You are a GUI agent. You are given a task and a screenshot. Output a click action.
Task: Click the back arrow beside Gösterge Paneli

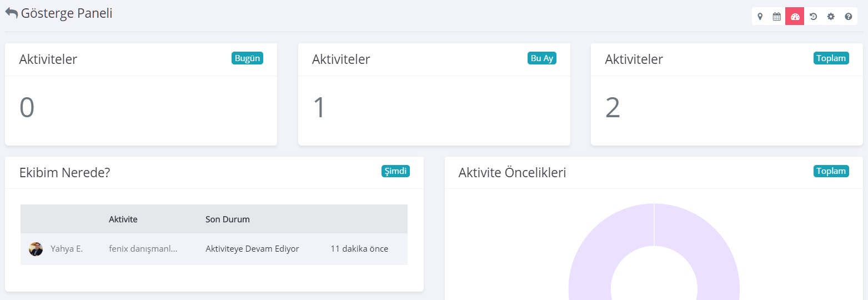[12, 13]
